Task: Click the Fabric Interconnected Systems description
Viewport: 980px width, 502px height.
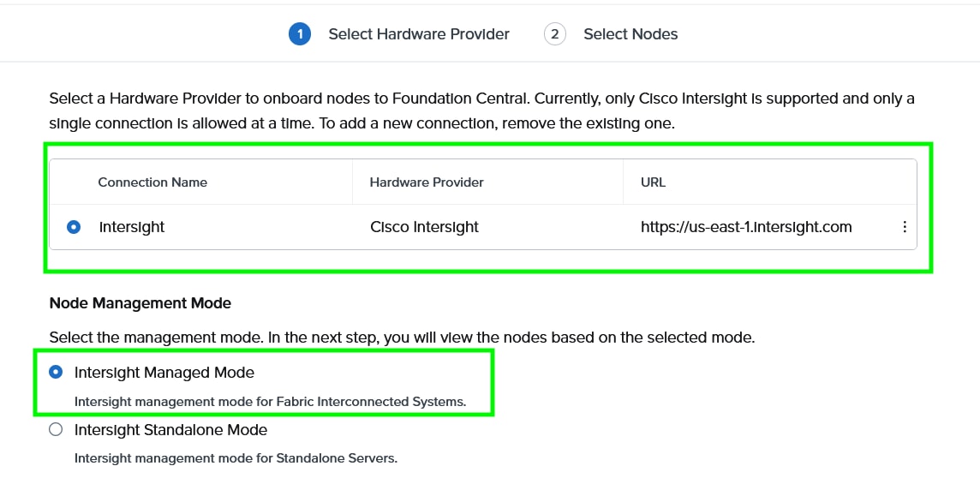Action: pyautogui.click(x=270, y=401)
